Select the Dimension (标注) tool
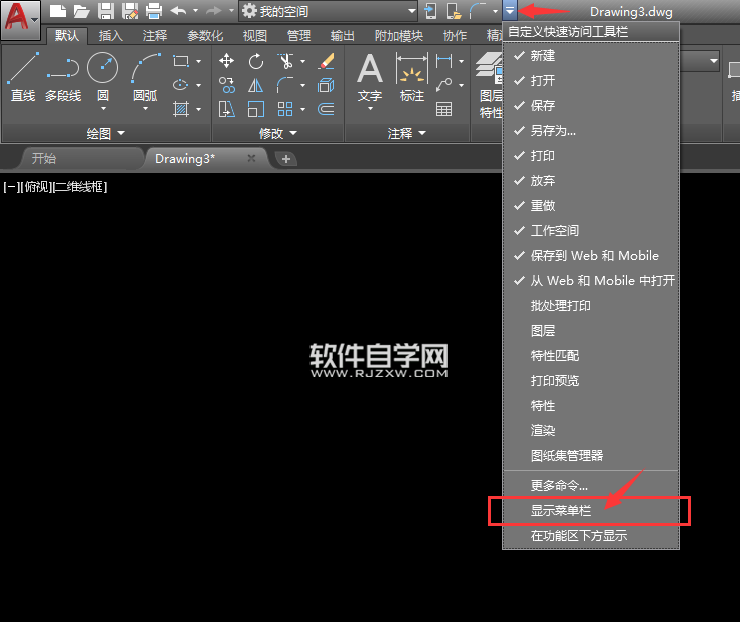 412,77
